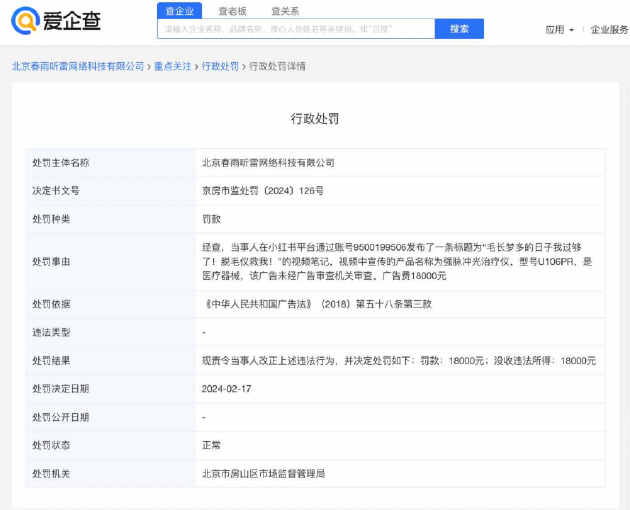Click the 中华人民共和国广告法 legal basis text

(x=317, y=304)
